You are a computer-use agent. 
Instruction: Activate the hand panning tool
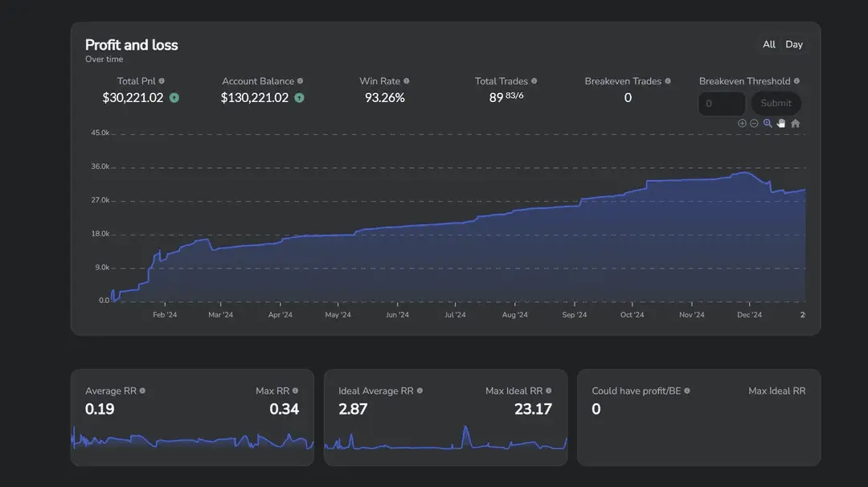pos(781,124)
